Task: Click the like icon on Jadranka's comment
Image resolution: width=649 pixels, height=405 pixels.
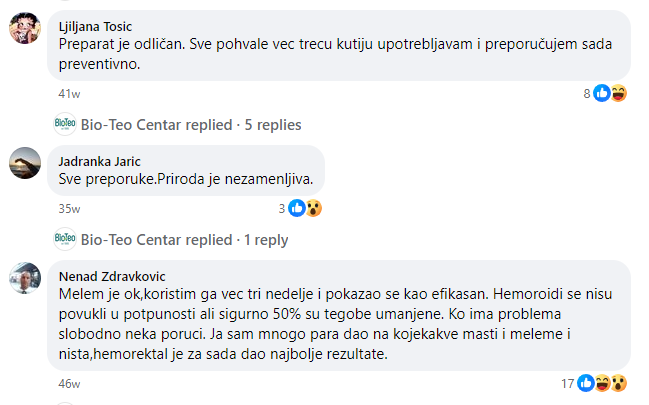Action: [297, 208]
